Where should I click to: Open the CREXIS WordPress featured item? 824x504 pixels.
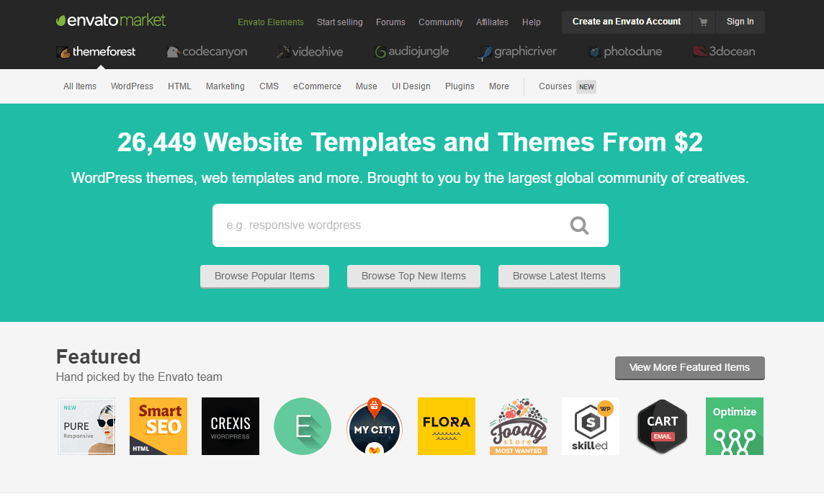click(x=230, y=426)
